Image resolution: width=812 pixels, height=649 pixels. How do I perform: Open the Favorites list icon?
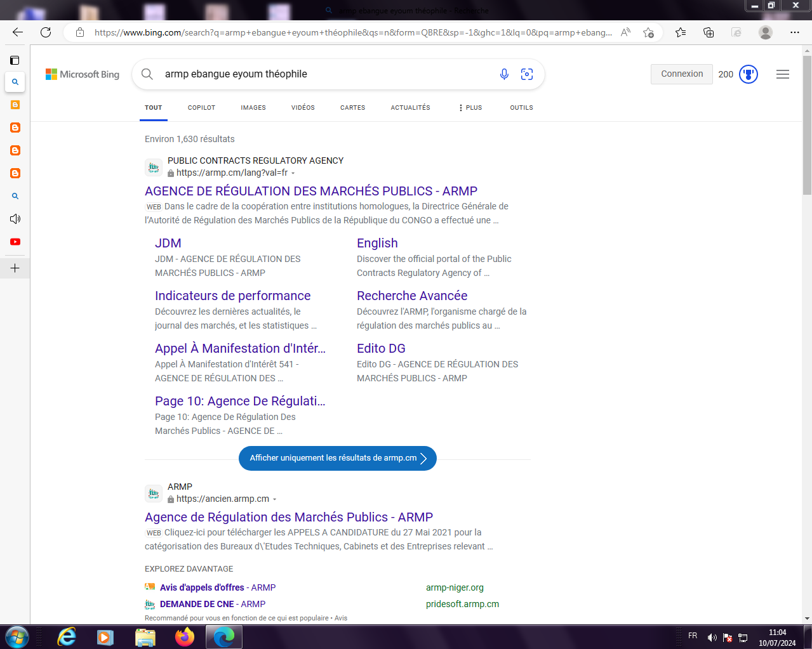[681, 32]
